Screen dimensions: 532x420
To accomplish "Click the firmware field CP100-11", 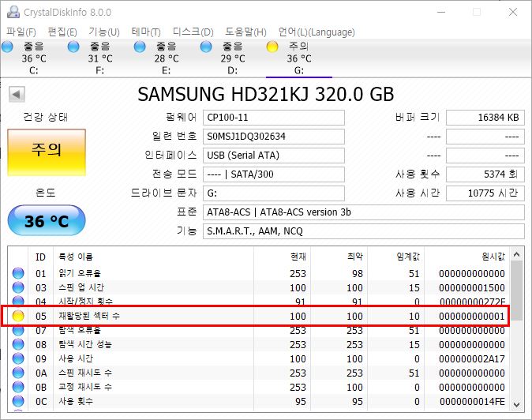I will pyautogui.click(x=274, y=118).
